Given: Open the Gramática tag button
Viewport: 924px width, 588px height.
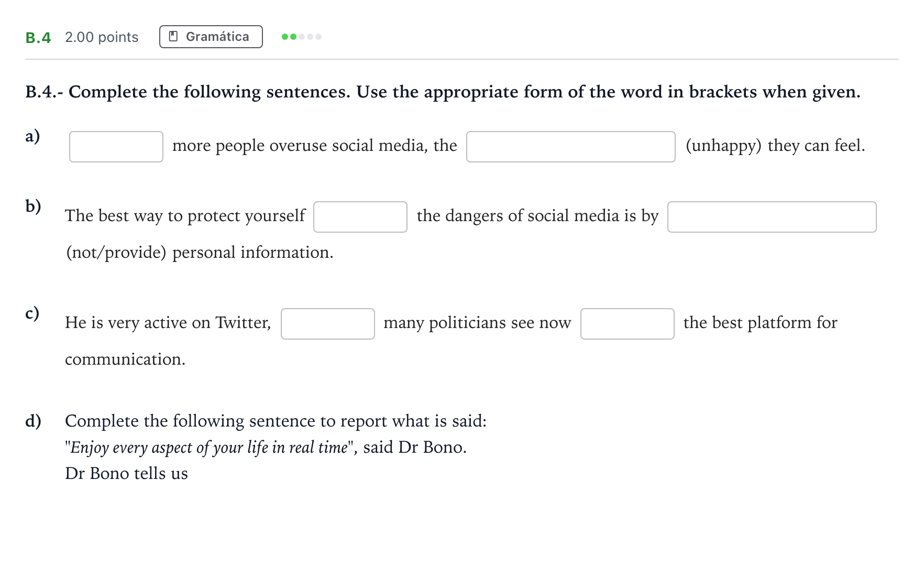Looking at the screenshot, I should [211, 37].
